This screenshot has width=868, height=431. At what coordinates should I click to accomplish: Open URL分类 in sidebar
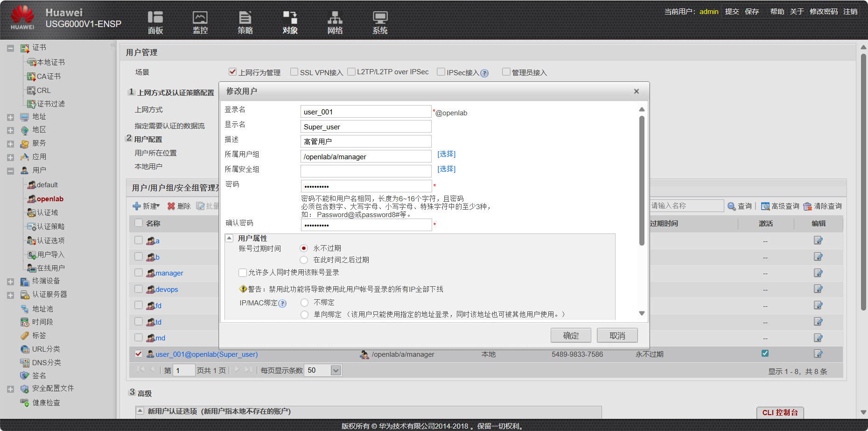46,349
